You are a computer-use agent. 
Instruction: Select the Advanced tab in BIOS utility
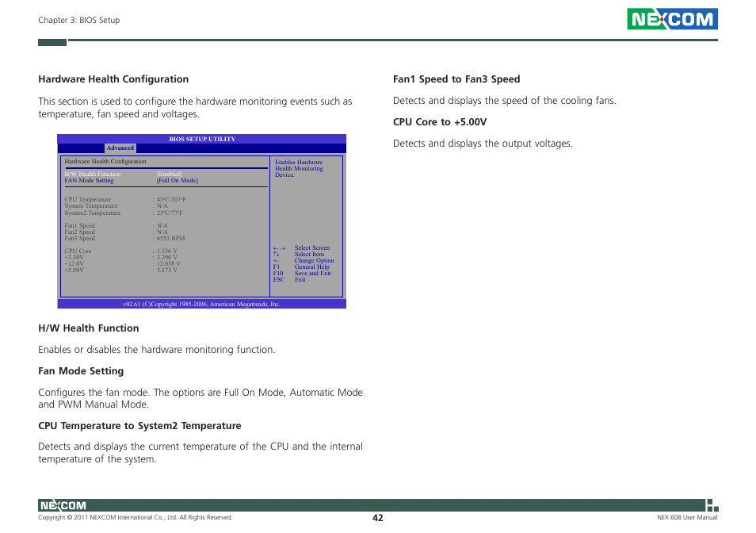coord(120,148)
